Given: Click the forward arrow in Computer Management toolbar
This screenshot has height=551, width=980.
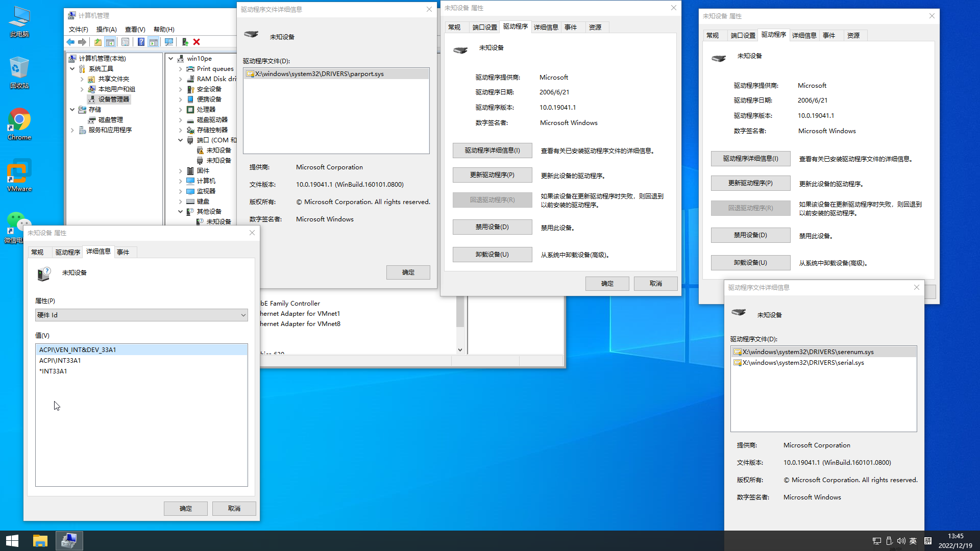Looking at the screenshot, I should click(x=82, y=42).
